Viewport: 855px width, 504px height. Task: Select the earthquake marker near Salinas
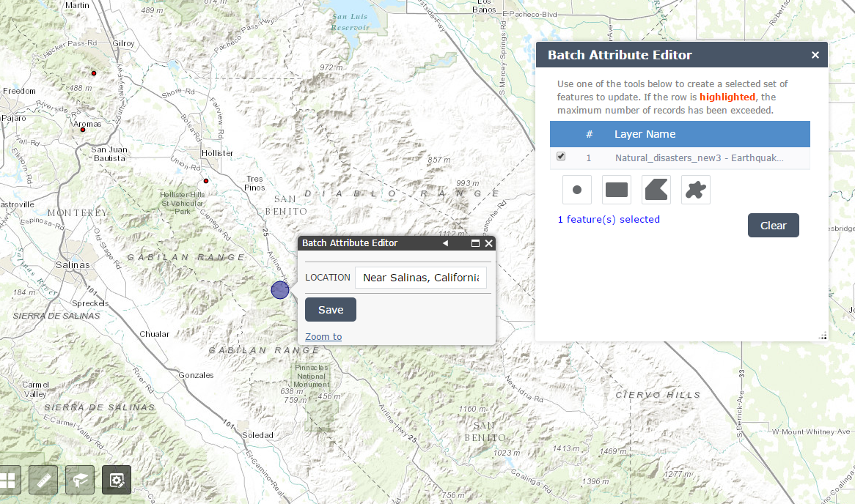click(279, 290)
